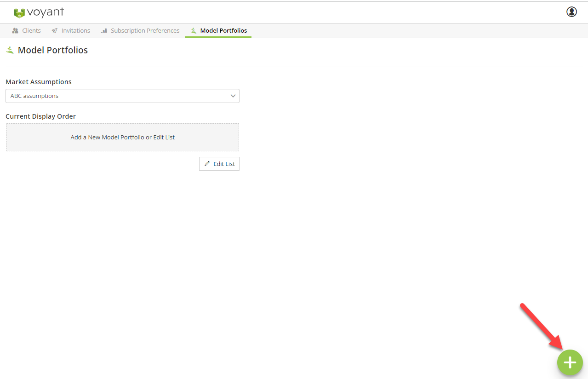Click the Clients people icon

(x=15, y=31)
